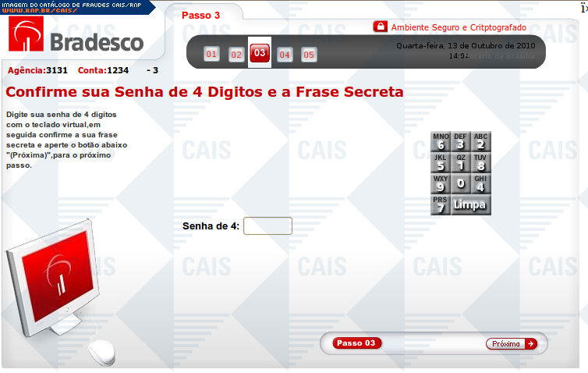The height and width of the screenshot is (373, 588).
Task: Click the virtual keypad key 1 (QZ)
Action: 461,162
